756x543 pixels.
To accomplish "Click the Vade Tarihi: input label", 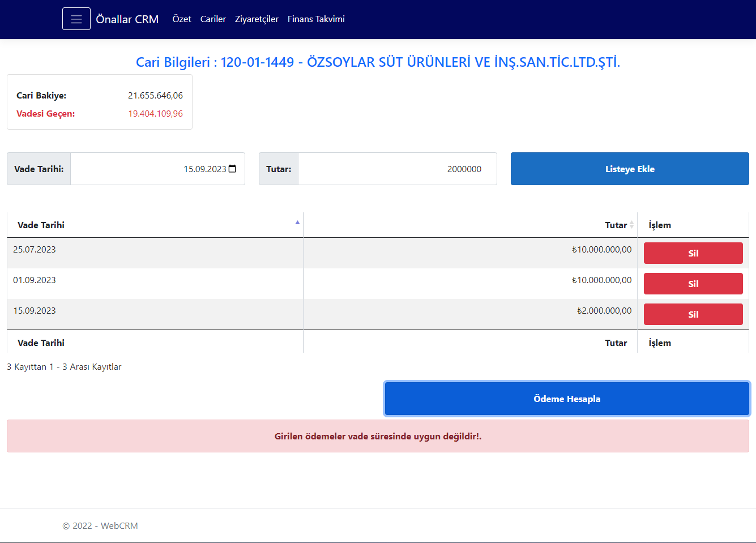I will click(x=39, y=169).
